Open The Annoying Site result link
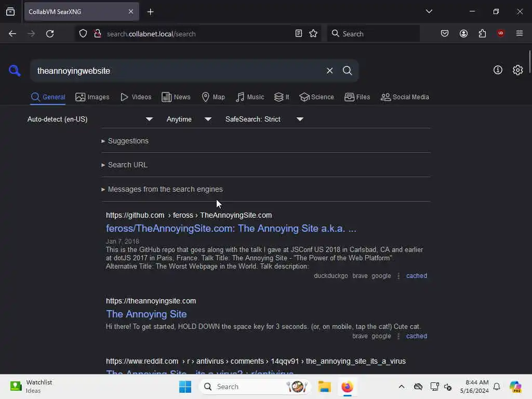Viewport: 532px width, 399px height. click(x=146, y=314)
